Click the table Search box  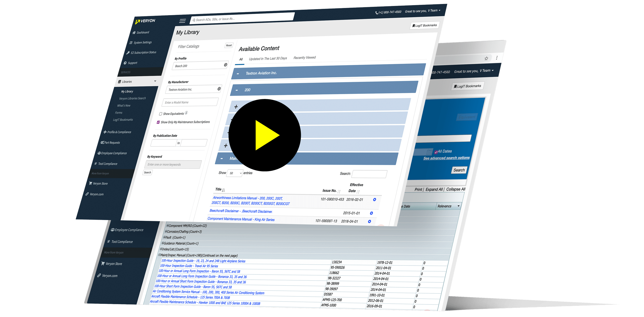point(370,174)
